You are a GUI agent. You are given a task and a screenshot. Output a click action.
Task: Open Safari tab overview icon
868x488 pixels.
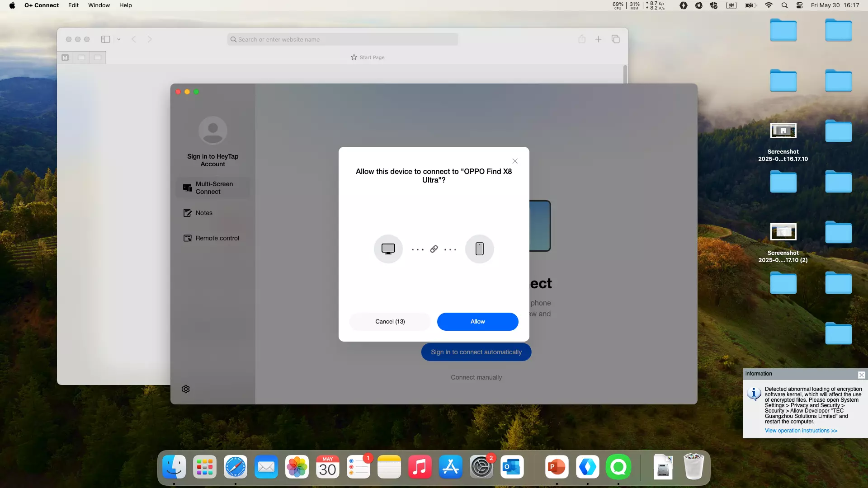[615, 39]
